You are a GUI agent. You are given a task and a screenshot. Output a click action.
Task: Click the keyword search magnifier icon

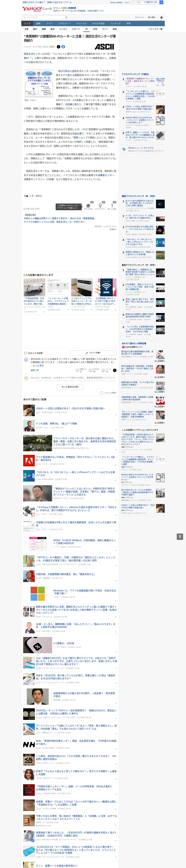66,18
